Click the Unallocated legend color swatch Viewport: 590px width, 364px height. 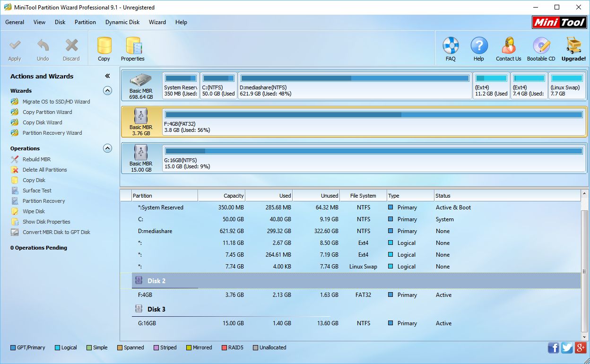point(256,347)
